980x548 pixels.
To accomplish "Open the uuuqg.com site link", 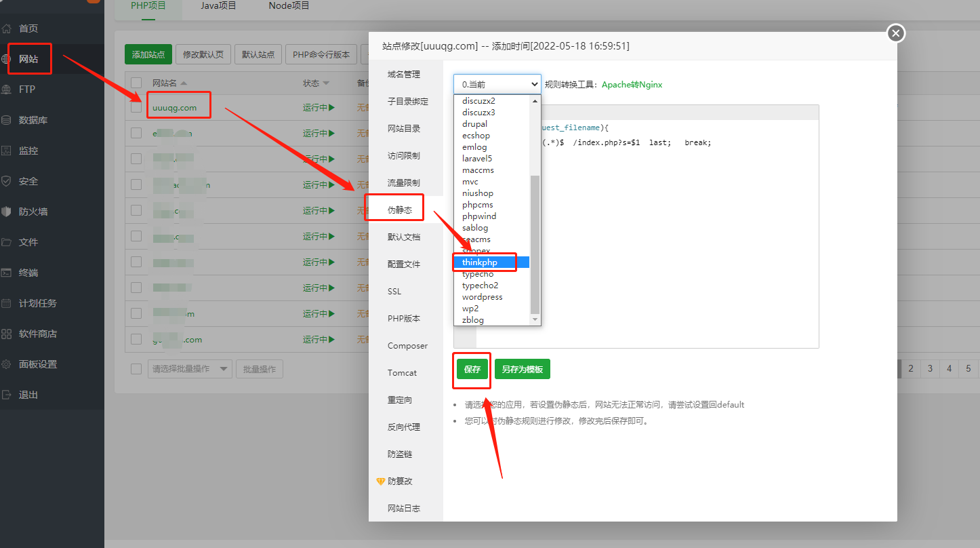I will pos(175,108).
